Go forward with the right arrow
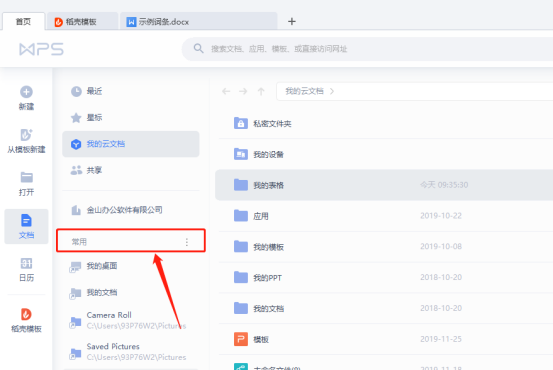The image size is (553, 370). 243,92
